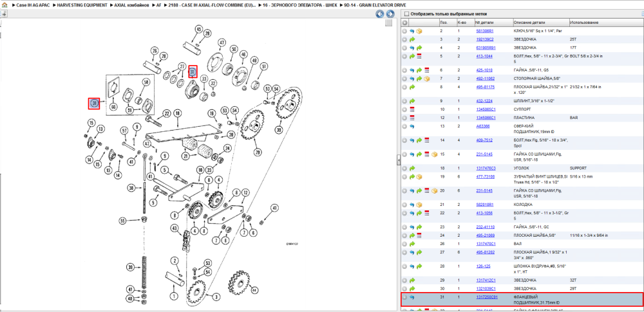Select callout 1 on the bottom shaft
The height and width of the screenshot is (312, 644).
coord(173,295)
